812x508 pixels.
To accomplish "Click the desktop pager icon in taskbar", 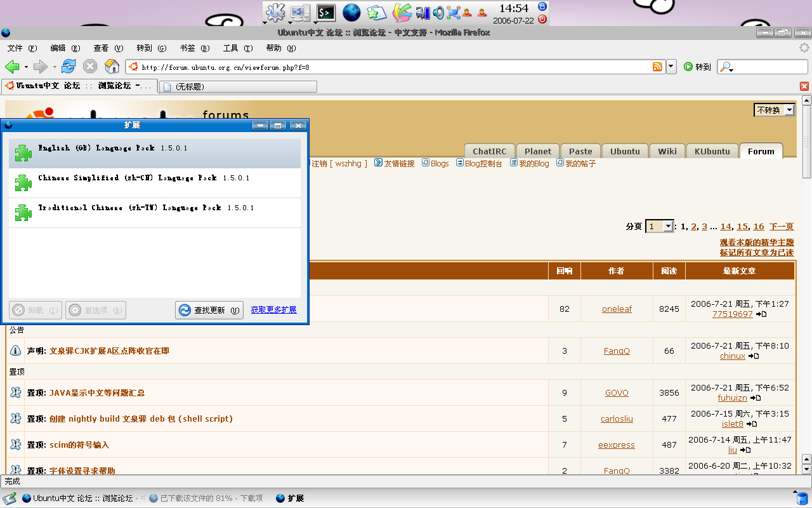I will click(10, 498).
